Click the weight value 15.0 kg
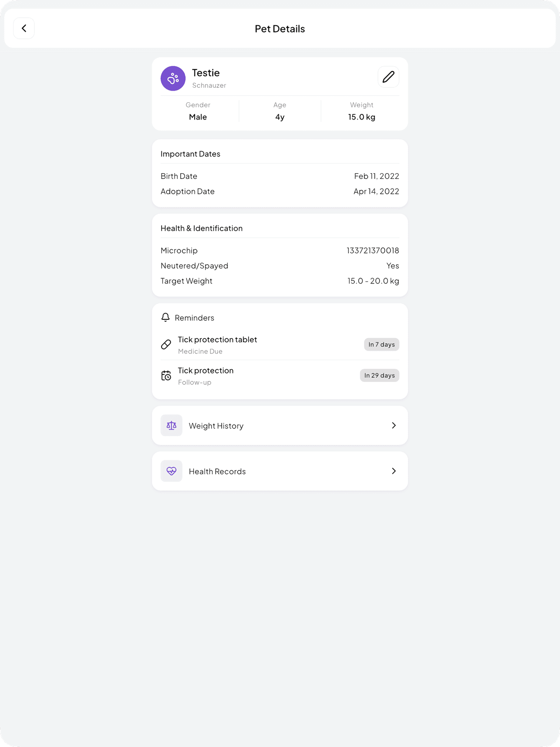 point(362,117)
